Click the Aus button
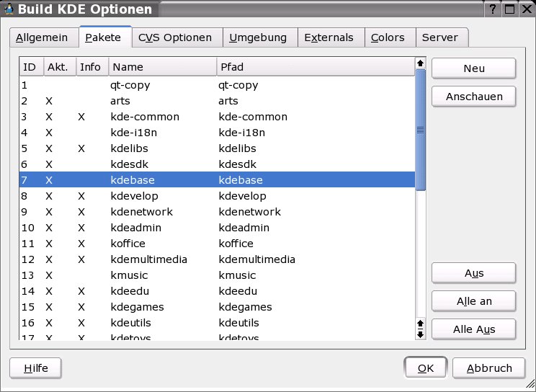Screen dimensions: 536x392 coord(474,273)
